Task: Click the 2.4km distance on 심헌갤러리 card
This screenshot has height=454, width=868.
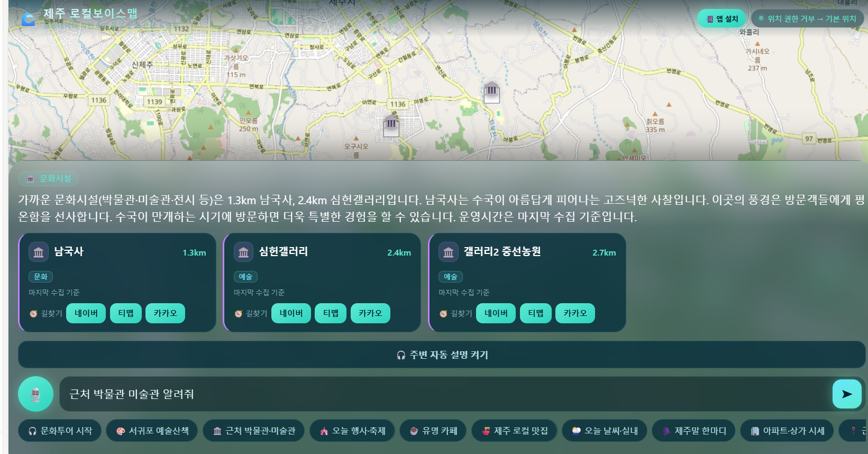Action: (399, 252)
